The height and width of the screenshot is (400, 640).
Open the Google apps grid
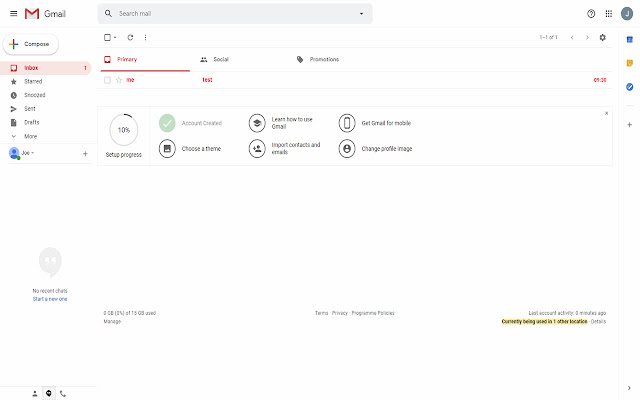(x=609, y=14)
